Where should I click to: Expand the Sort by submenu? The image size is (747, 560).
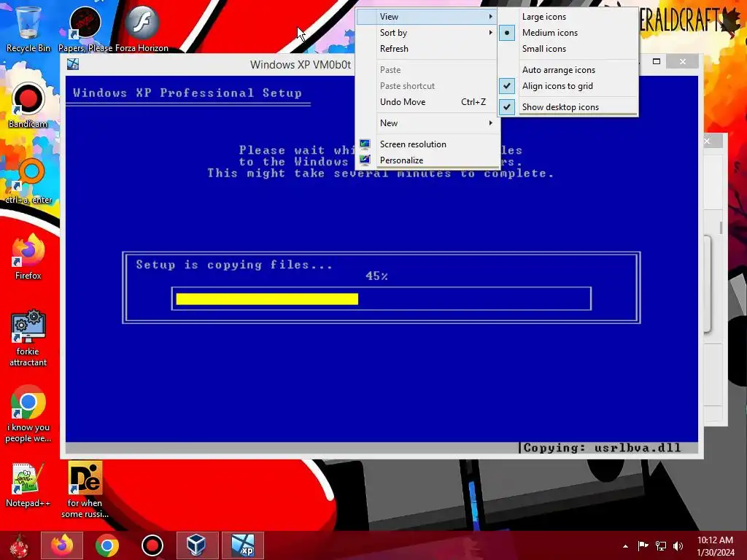427,33
